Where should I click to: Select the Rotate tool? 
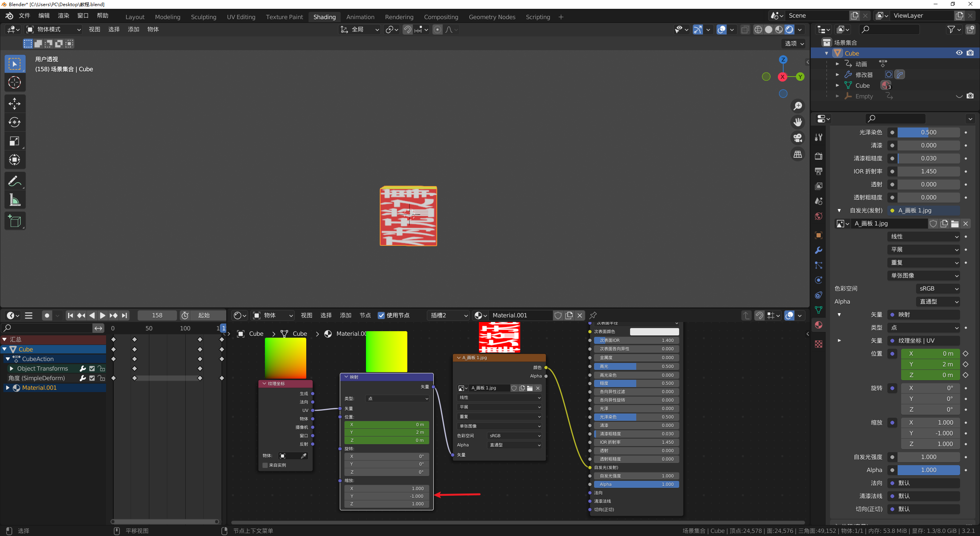click(15, 122)
